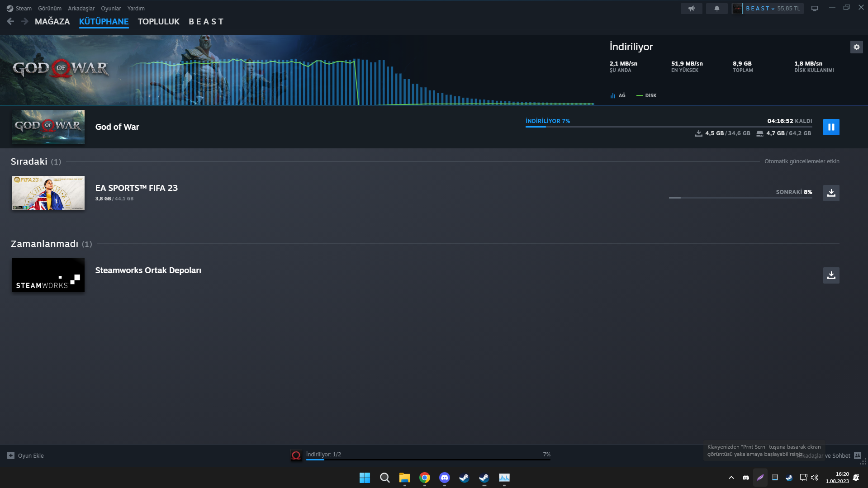This screenshot has height=488, width=868.
Task: Click the İNDİRİLİYOR 7% status label
Action: [x=548, y=121]
